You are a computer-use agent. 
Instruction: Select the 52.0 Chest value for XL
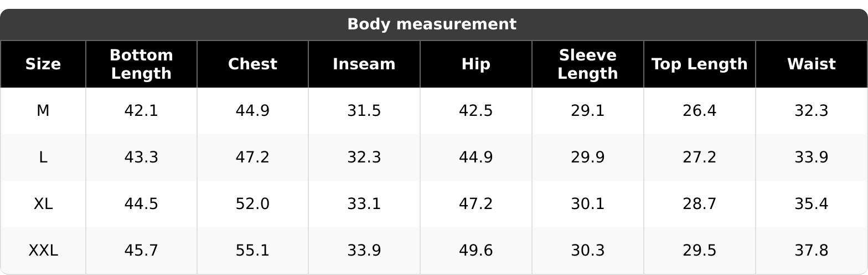tap(252, 204)
